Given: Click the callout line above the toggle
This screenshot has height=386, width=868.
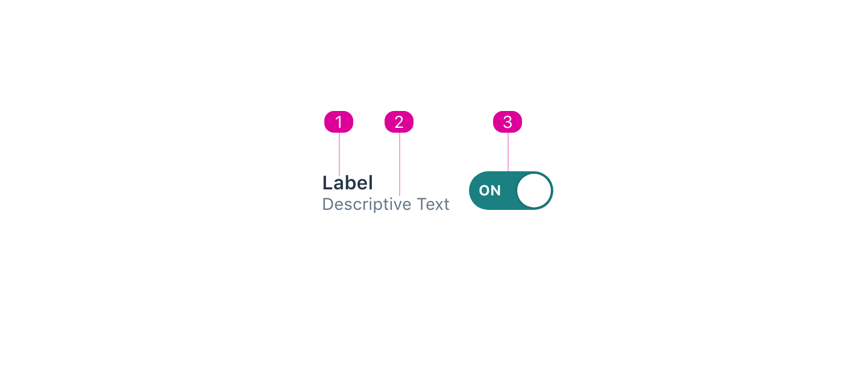Looking at the screenshot, I should (508, 154).
